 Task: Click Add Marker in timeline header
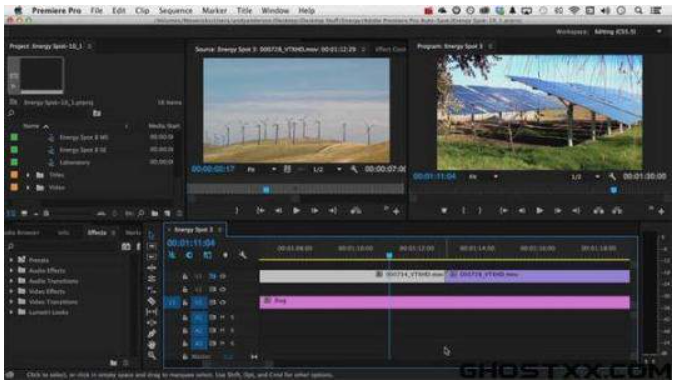click(x=225, y=255)
